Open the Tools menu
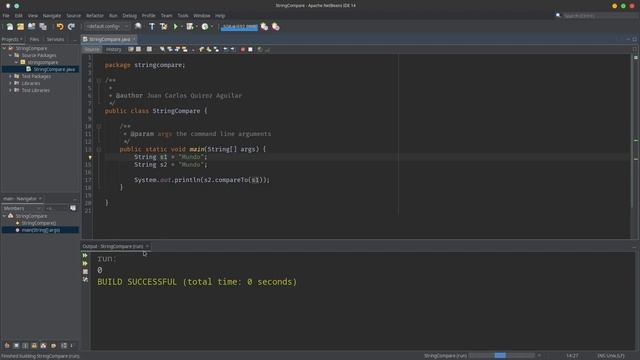This screenshot has width=640, height=360. pos(183,16)
